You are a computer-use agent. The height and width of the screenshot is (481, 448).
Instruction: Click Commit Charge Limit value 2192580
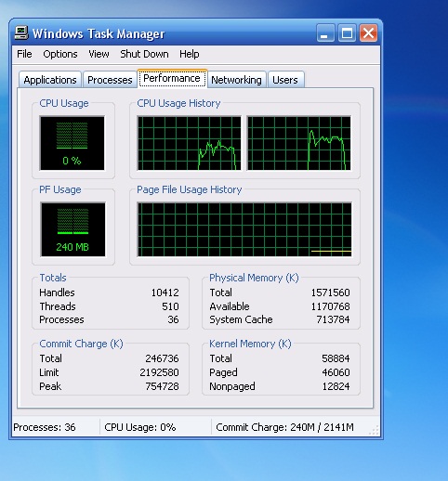(x=159, y=372)
